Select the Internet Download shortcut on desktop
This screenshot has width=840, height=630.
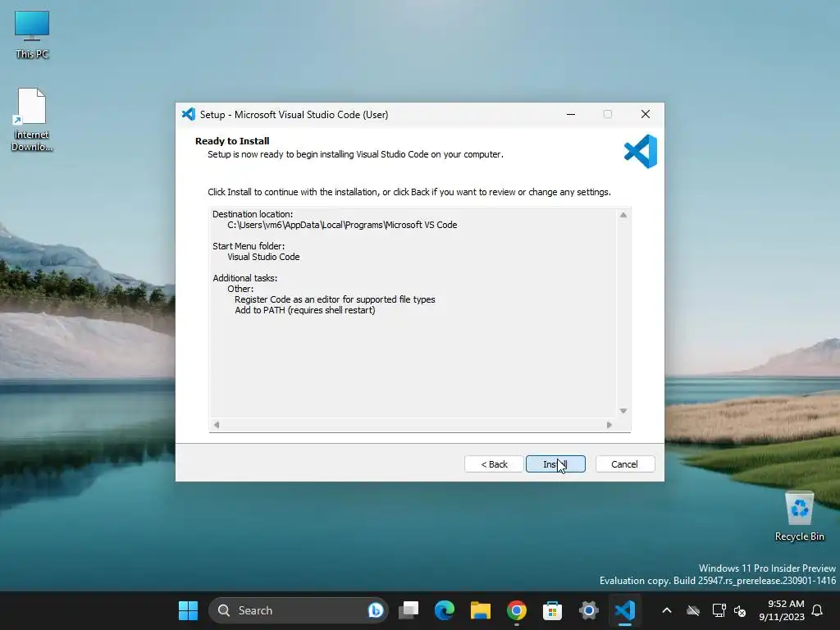click(32, 120)
